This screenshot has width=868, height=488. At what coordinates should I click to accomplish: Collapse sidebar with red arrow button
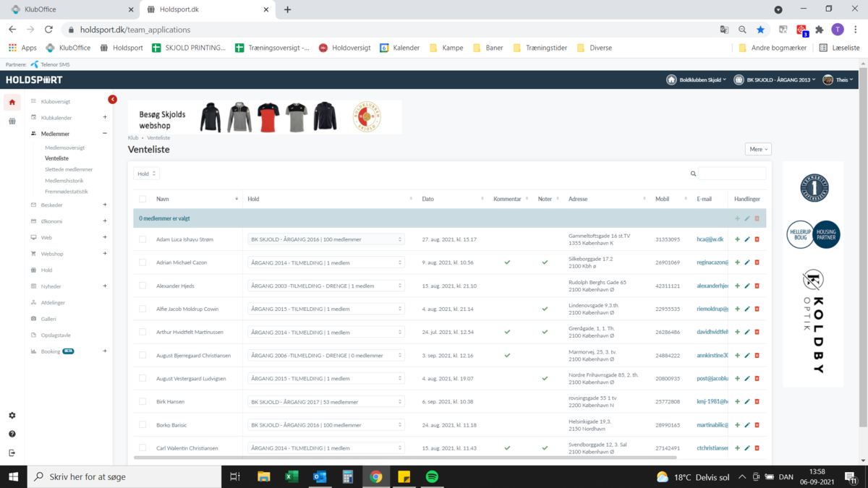(x=112, y=99)
